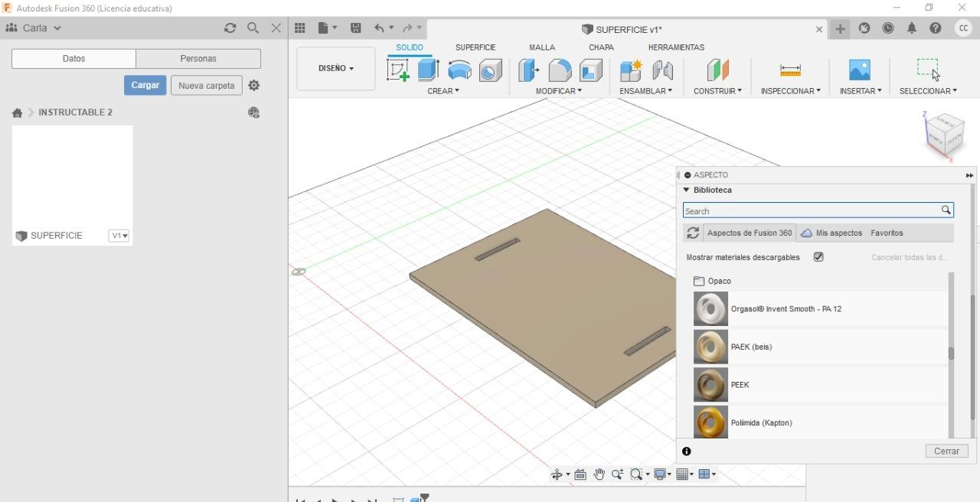This screenshot has width=980, height=502.
Task: Switch to the SUPERFICIE tab
Action: click(475, 47)
